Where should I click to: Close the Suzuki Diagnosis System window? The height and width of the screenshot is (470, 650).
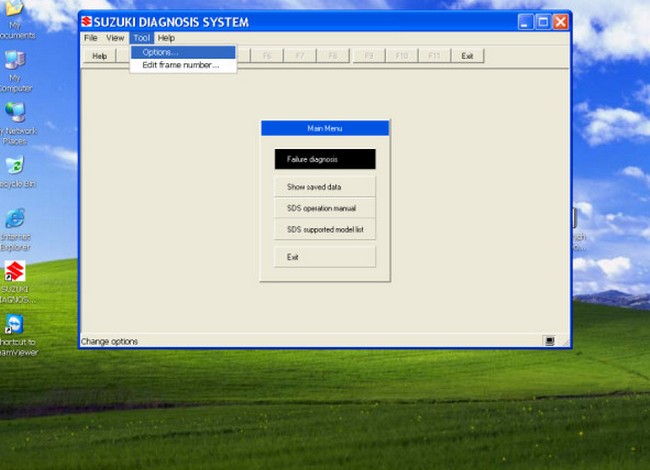(x=561, y=22)
